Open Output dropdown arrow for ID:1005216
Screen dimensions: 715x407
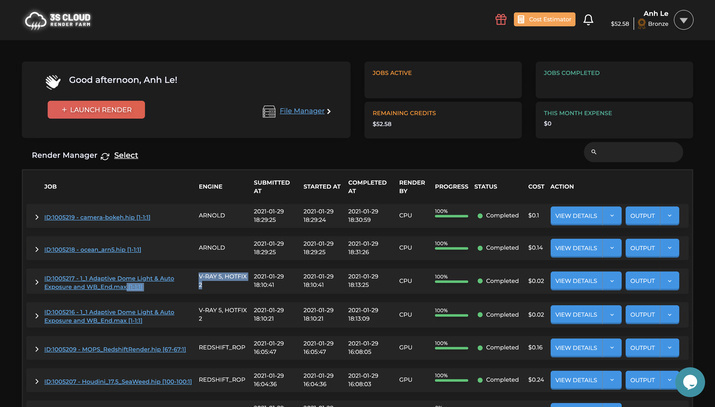click(669, 315)
